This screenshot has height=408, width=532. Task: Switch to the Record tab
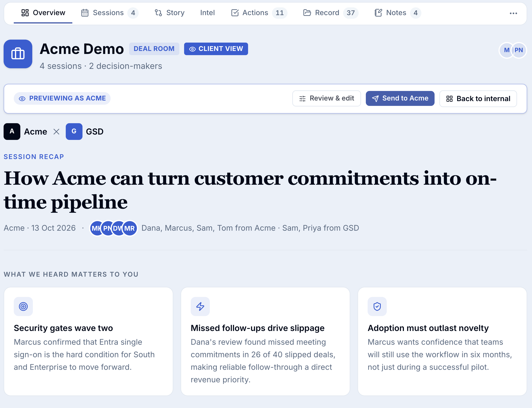pos(331,13)
